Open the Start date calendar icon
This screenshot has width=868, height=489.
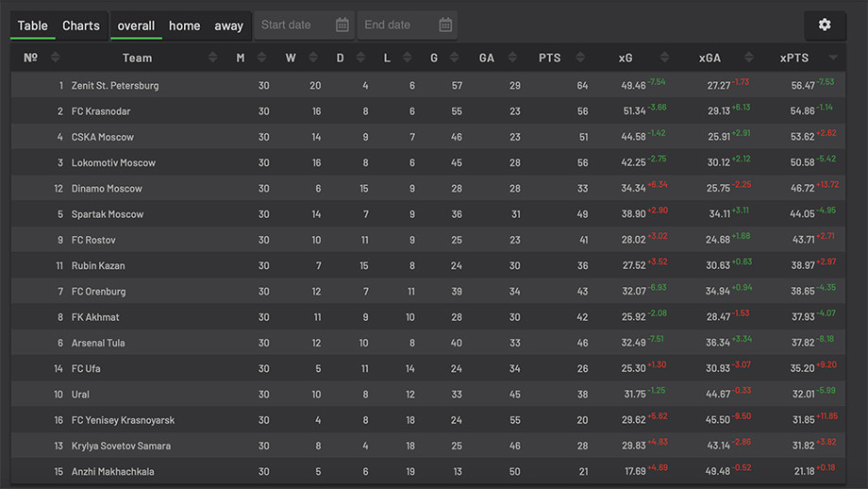tap(342, 25)
